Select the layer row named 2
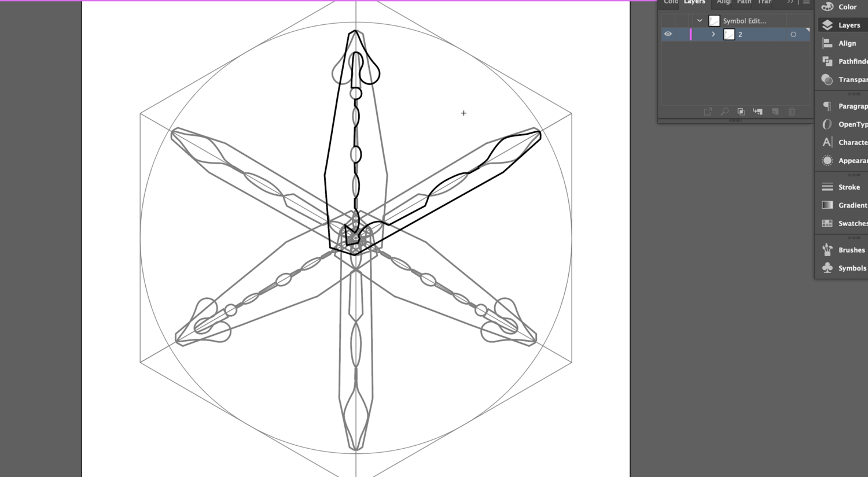 click(735, 35)
